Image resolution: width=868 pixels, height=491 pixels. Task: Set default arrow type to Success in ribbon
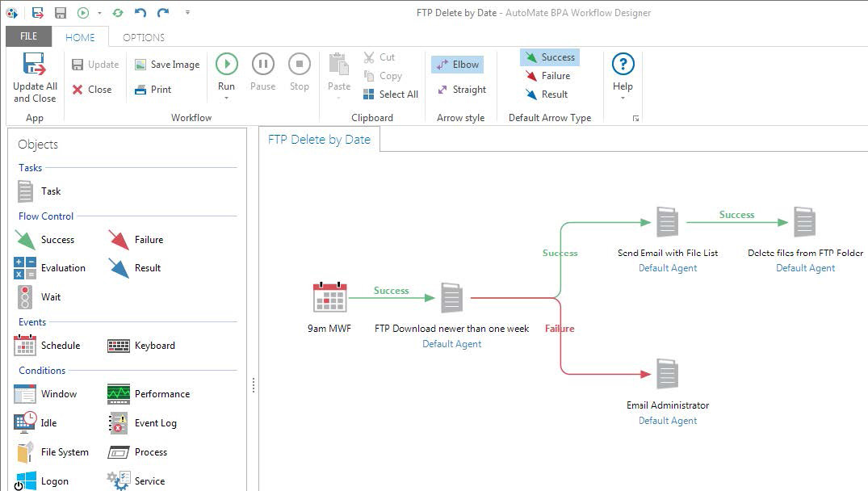[550, 57]
